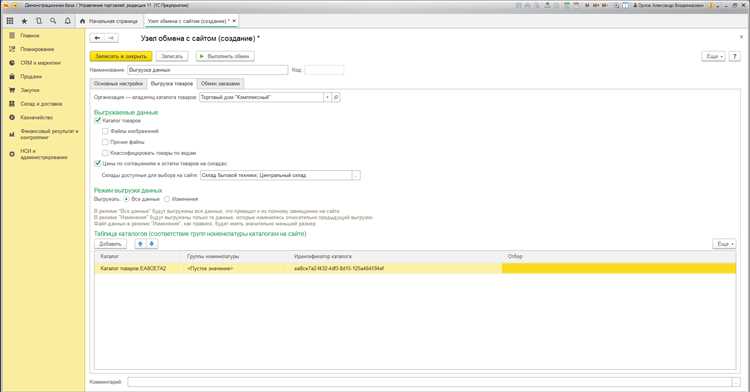Screen dimensions: 750x392
Task: Toggle the Каталог товаров checkbox
Action: point(98,120)
